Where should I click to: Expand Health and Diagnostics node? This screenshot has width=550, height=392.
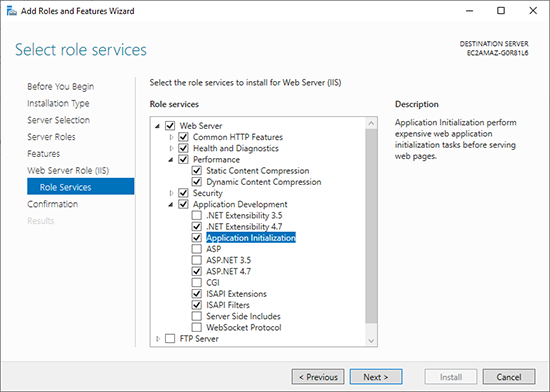click(171, 148)
